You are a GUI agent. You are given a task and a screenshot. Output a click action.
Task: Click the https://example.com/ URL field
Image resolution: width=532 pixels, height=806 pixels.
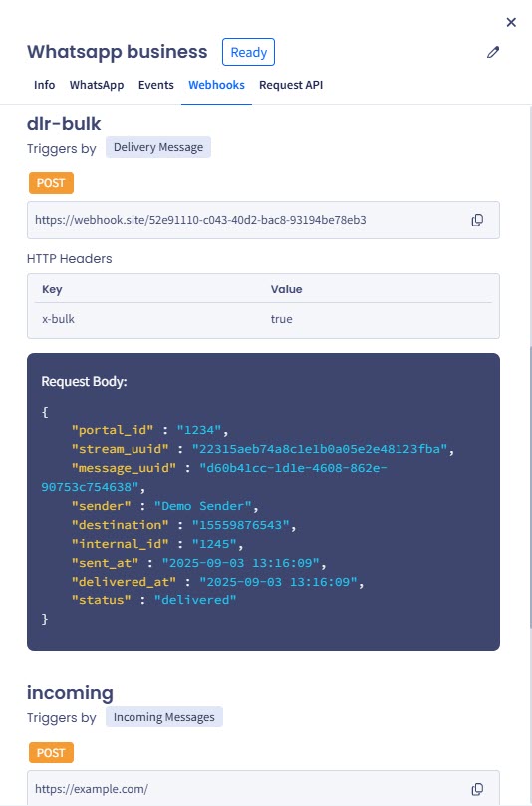point(263,788)
